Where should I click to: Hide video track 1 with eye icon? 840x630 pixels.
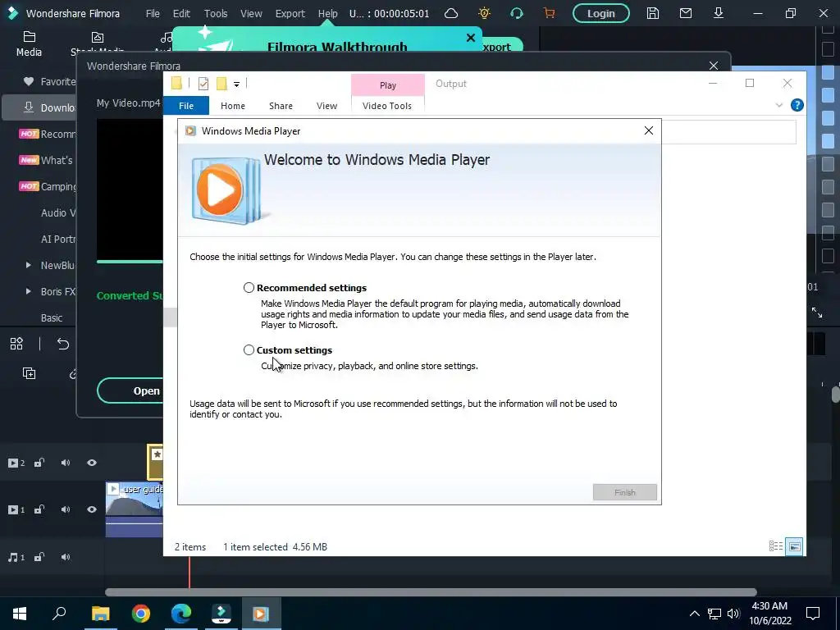92,509
